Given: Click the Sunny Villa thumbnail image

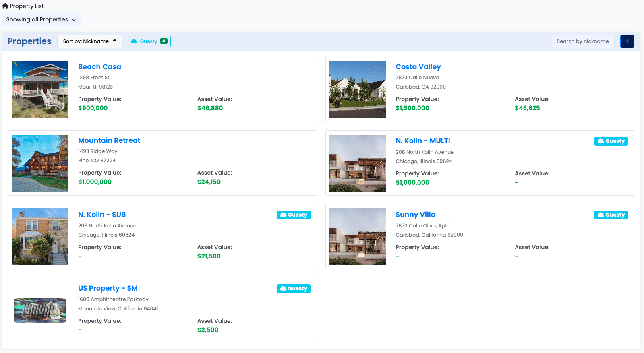Looking at the screenshot, I should [x=358, y=237].
